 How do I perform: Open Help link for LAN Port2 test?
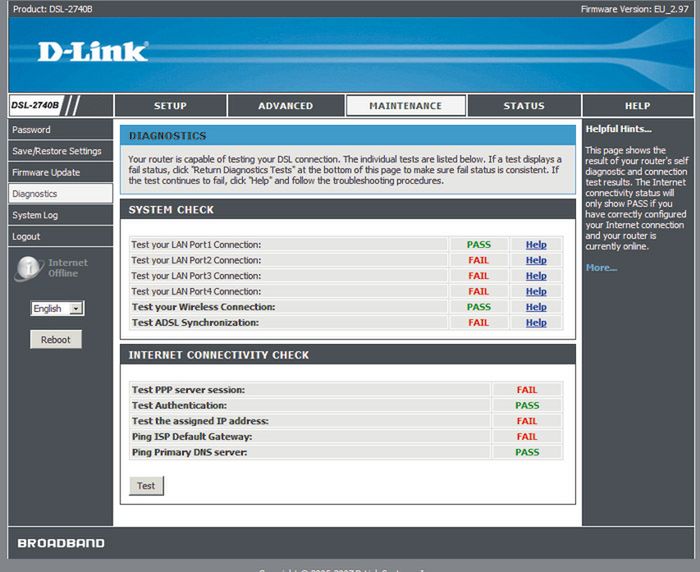coord(536,260)
